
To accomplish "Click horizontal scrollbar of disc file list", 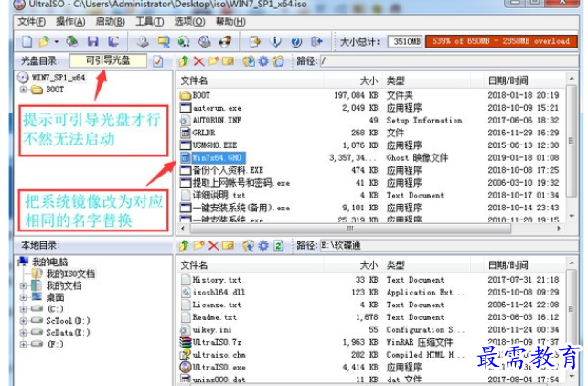I will [350, 228].
